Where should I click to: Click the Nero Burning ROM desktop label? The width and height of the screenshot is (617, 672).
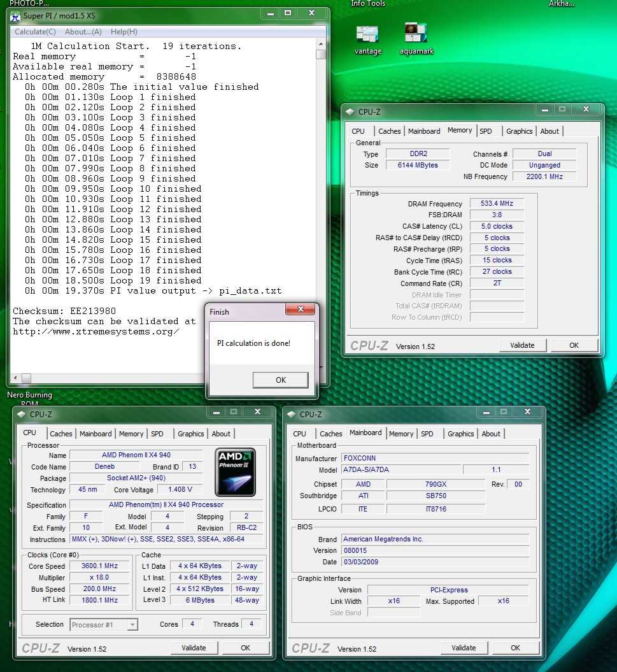click(x=29, y=399)
